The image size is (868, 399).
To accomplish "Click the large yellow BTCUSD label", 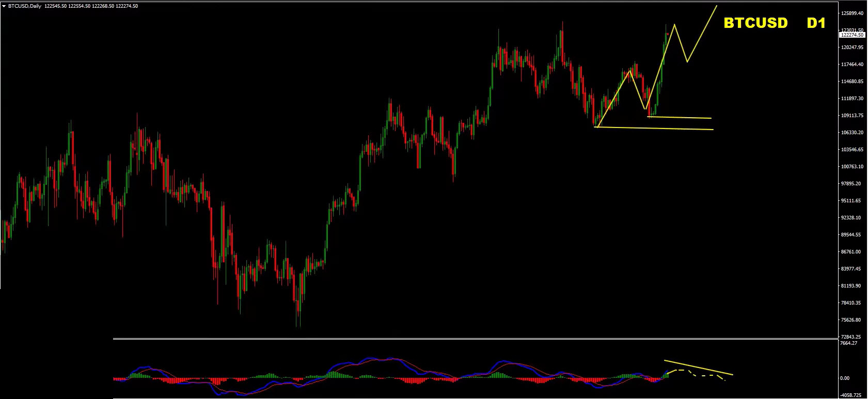I will coord(755,23).
